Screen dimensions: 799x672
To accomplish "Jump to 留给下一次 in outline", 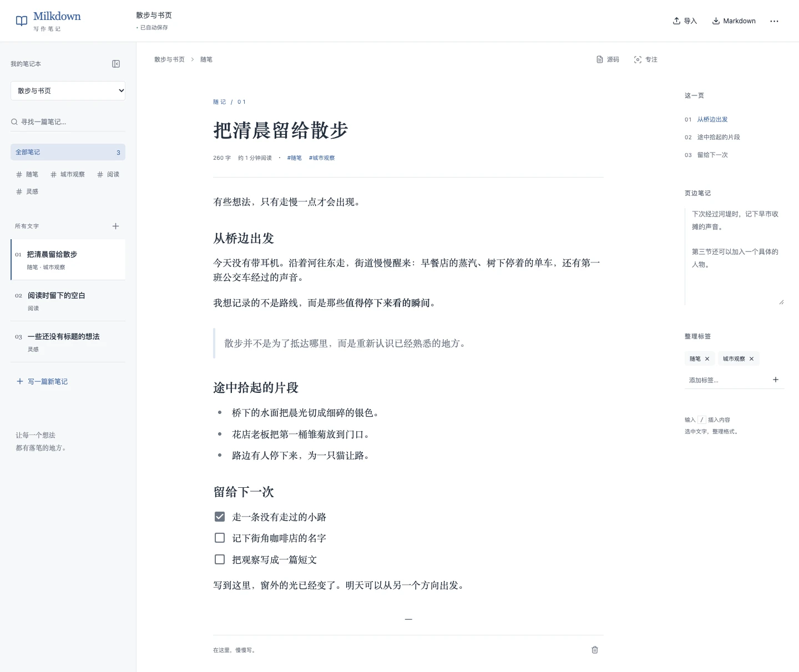I will coord(712,155).
